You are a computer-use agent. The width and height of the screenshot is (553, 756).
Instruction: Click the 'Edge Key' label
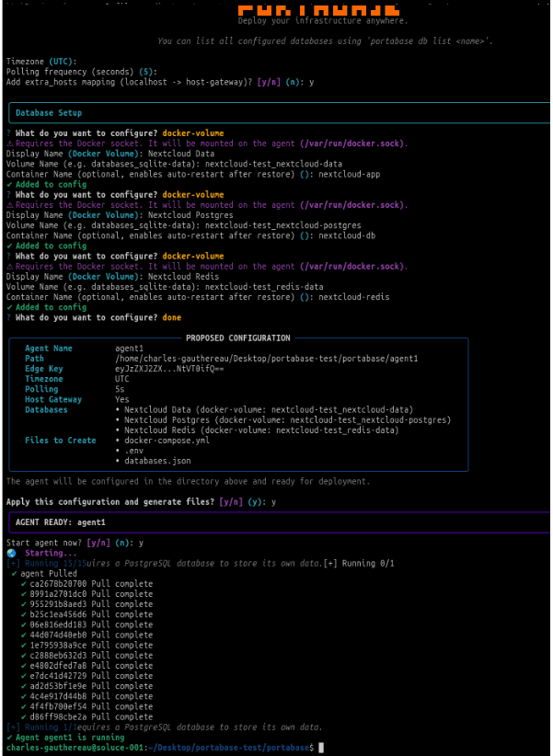(44, 369)
